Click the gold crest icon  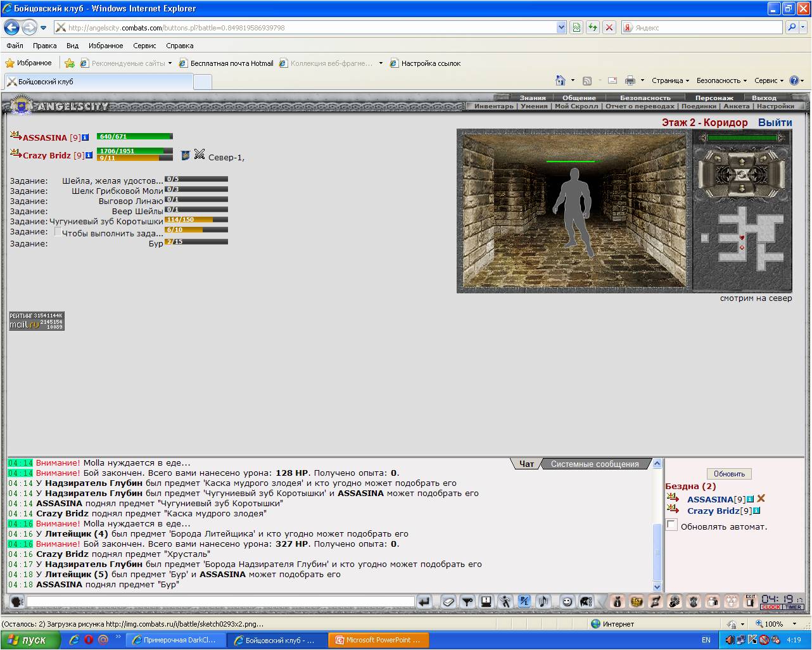point(637,602)
